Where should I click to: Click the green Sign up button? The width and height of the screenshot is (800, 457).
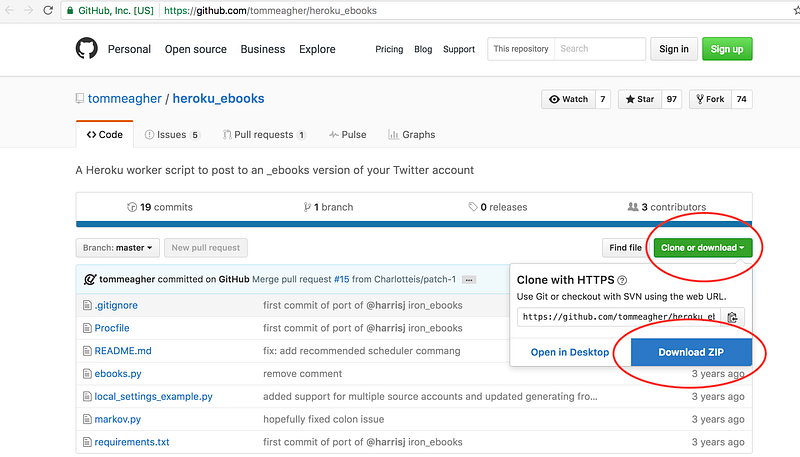coord(727,49)
